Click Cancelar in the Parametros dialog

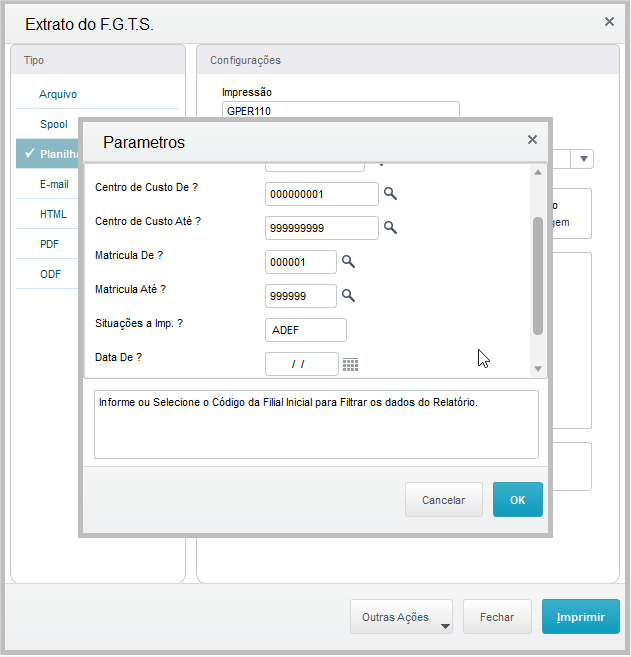tap(444, 499)
